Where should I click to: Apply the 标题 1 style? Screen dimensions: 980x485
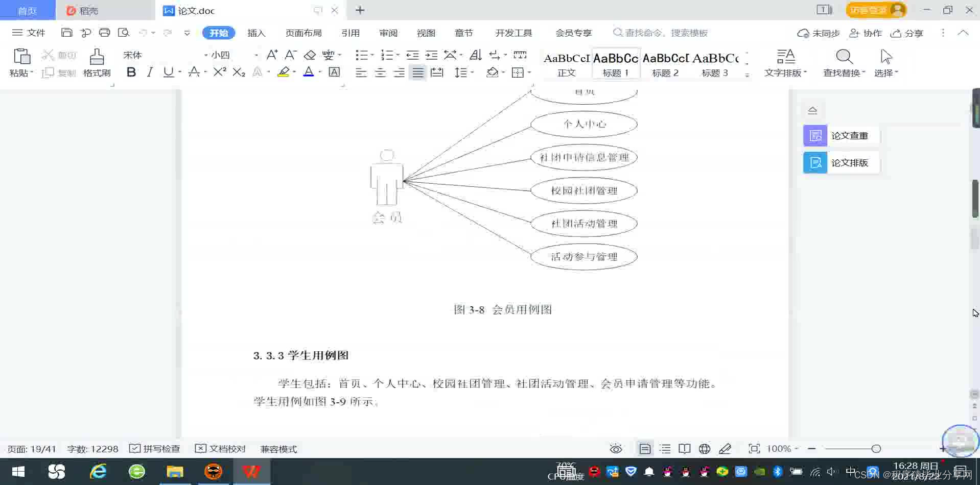pos(616,64)
